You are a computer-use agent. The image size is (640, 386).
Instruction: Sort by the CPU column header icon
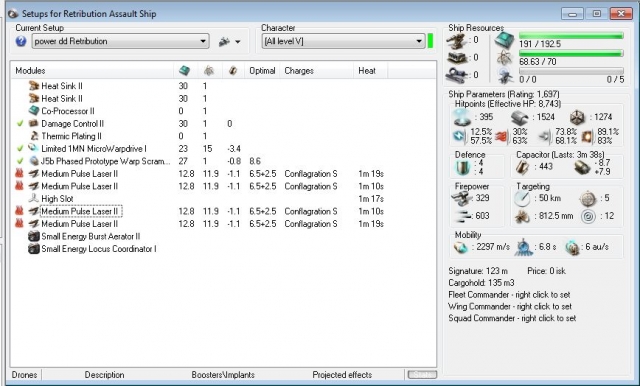184,71
